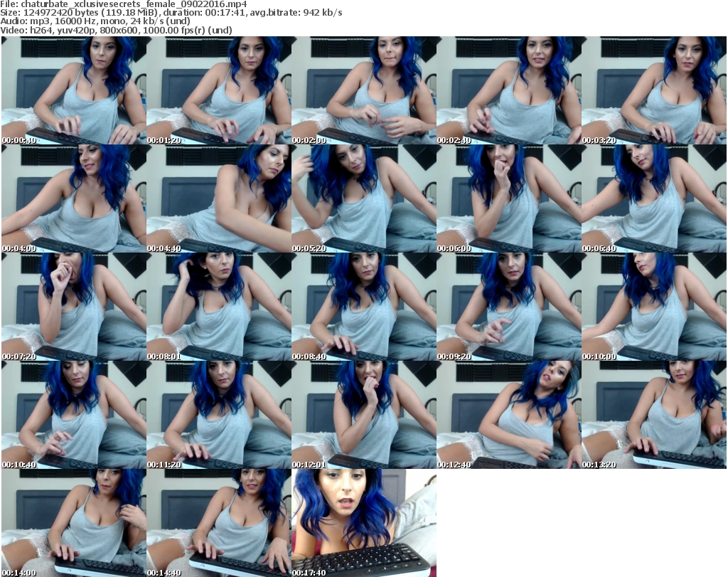Open the frame timestamped 00:10:40
Screen dimensions: 728x577
click(x=74, y=415)
